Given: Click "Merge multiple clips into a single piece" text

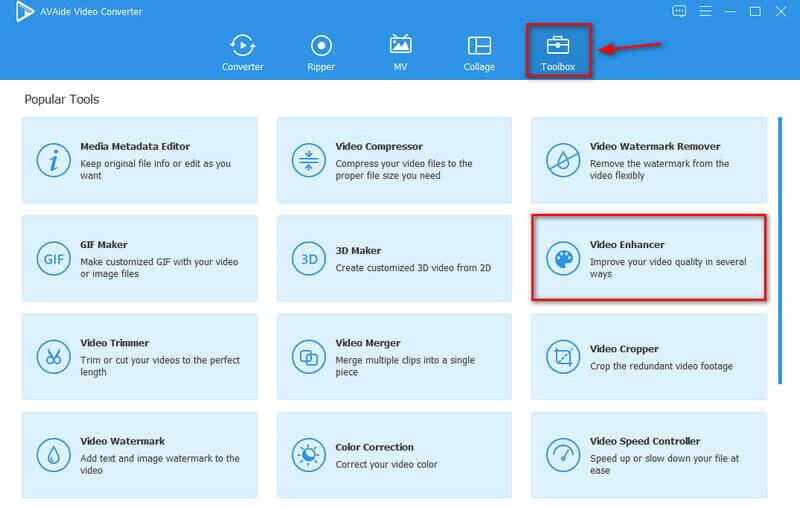Looking at the screenshot, I should tap(405, 366).
